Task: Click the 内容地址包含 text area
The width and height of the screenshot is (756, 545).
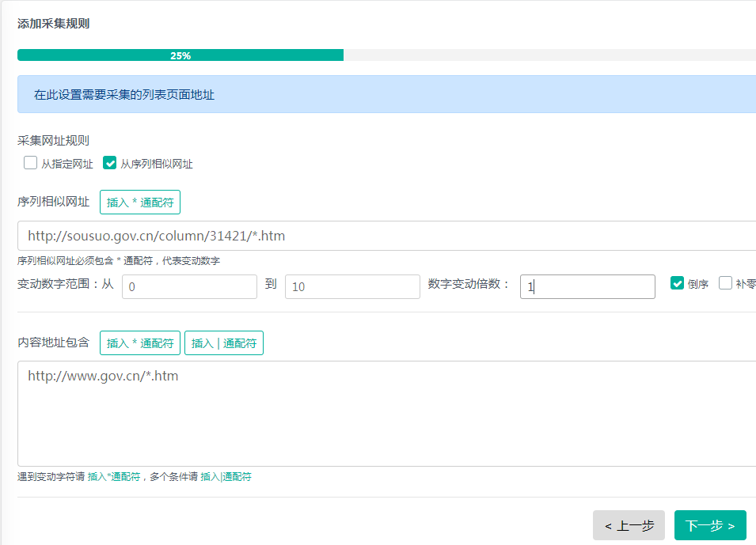Action: [386, 414]
